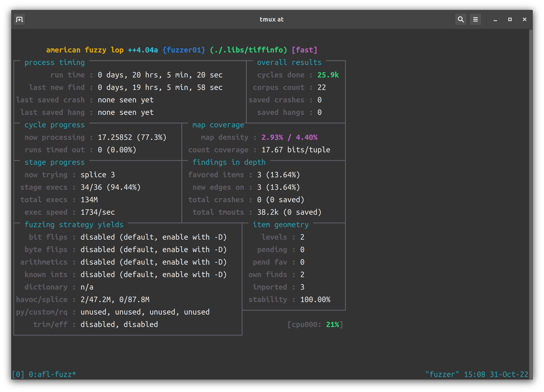Screen dimensions: 544x392
Task: Click total crashes '0 (0 saved)'
Action: [x=280, y=200]
